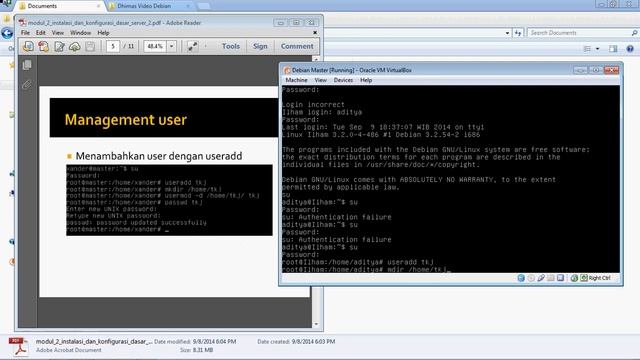Open the Sign pane in Adobe Reader
The height and width of the screenshot is (360, 640).
tap(260, 47)
